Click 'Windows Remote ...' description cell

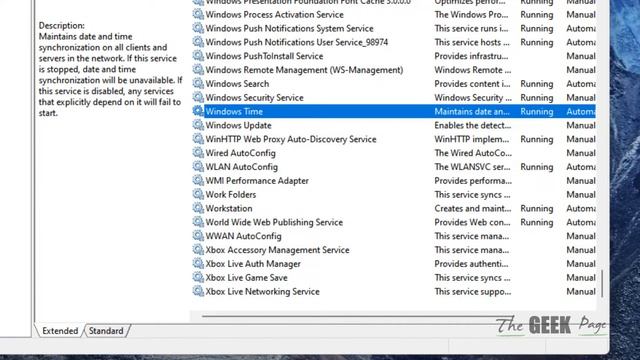point(473,70)
